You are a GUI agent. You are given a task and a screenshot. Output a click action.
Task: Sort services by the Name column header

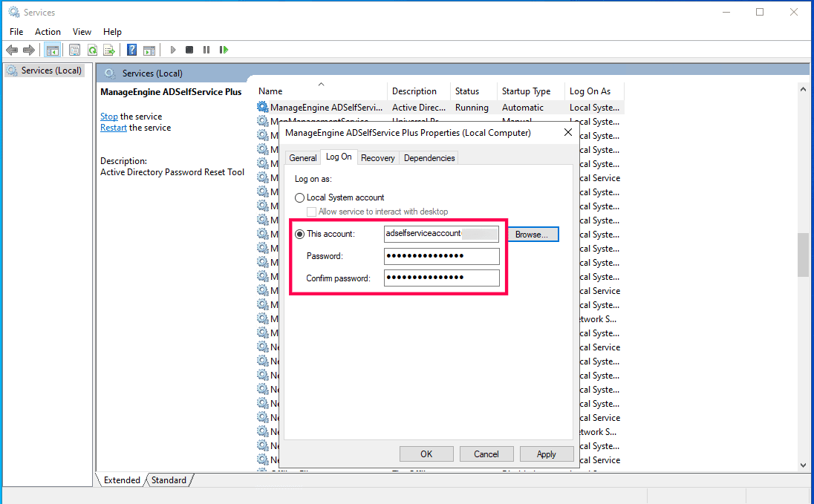322,91
